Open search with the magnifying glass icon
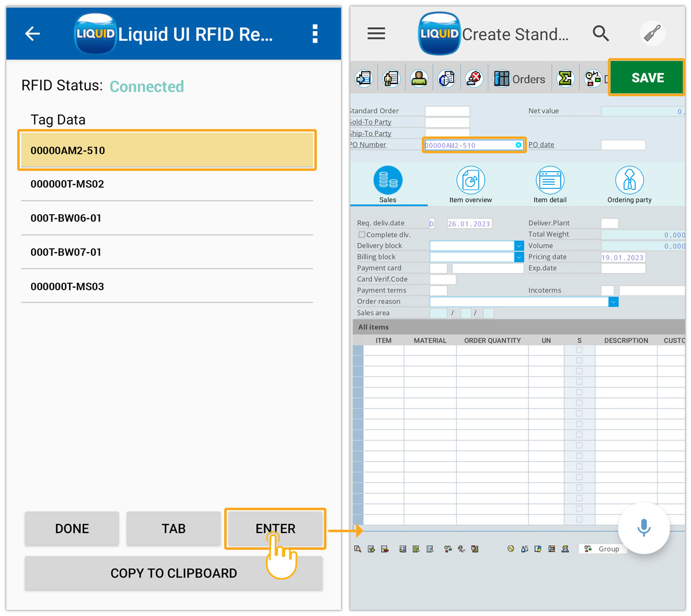 [x=601, y=33]
